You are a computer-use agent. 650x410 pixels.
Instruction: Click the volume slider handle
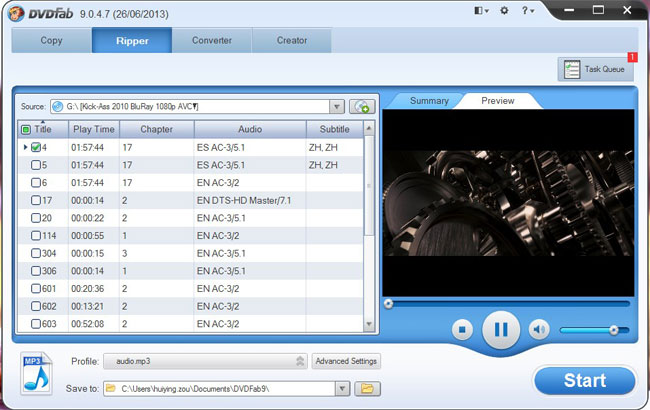tap(614, 330)
